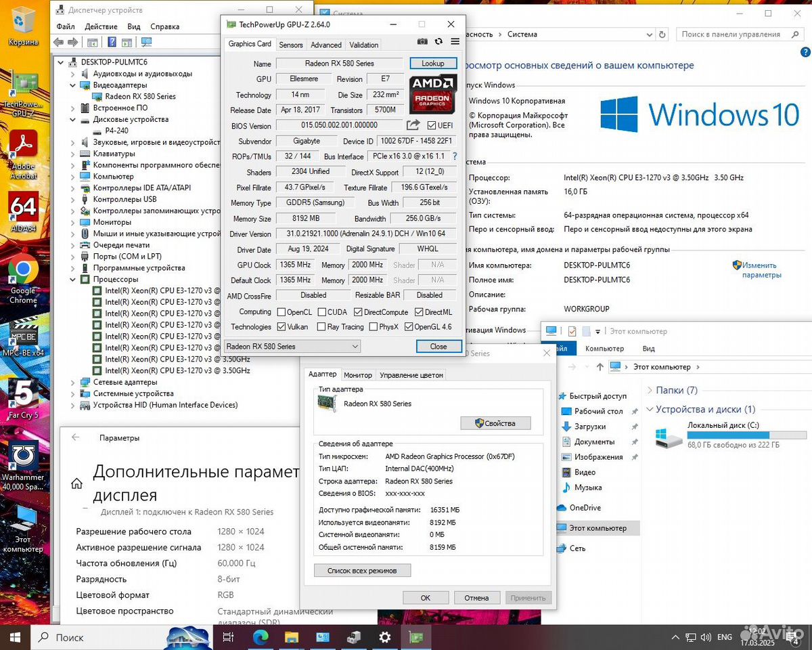Screen dimensions: 812x650
Task: Open the TechPowerUp GPU-Z desktop icon
Action: [x=23, y=95]
